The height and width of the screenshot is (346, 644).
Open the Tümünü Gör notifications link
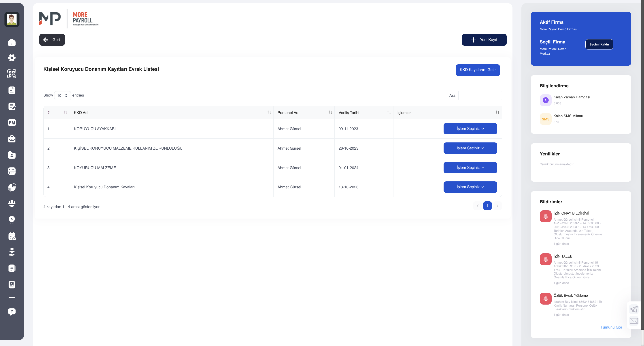(x=611, y=327)
